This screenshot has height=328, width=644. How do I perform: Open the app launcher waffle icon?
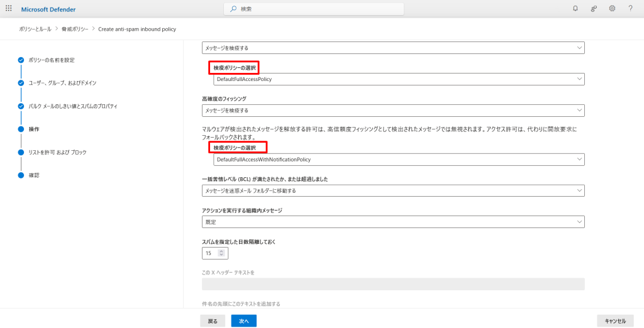pos(9,9)
